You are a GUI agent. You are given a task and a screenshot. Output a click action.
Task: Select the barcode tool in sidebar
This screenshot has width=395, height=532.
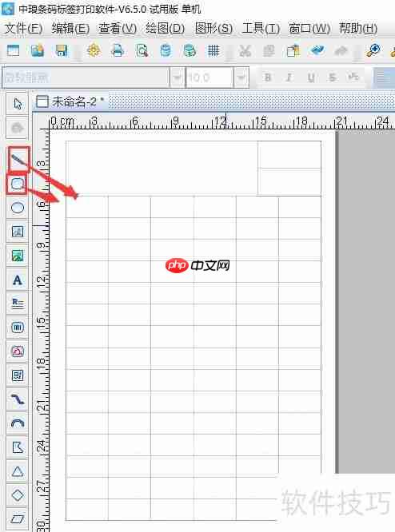[18, 328]
